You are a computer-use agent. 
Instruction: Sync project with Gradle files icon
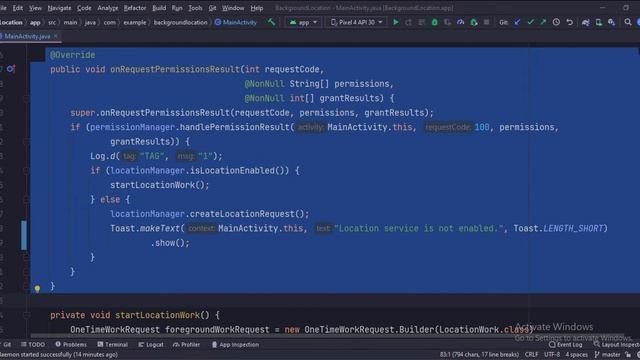pos(585,22)
